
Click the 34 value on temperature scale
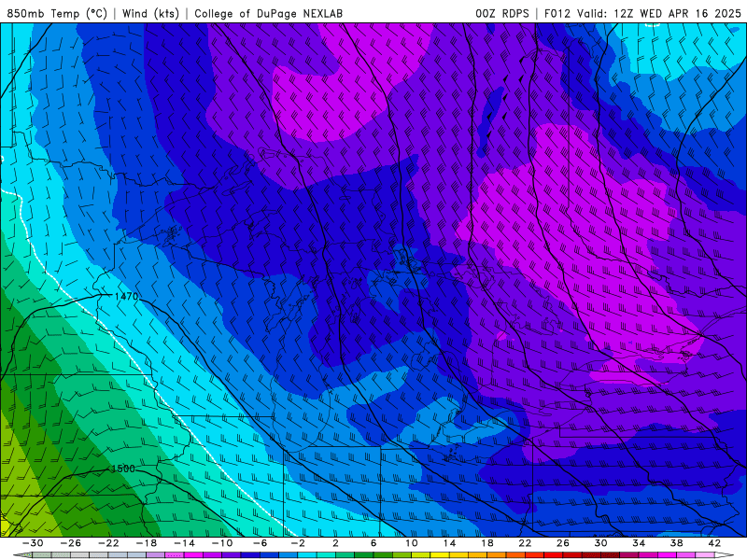pyautogui.click(x=639, y=543)
